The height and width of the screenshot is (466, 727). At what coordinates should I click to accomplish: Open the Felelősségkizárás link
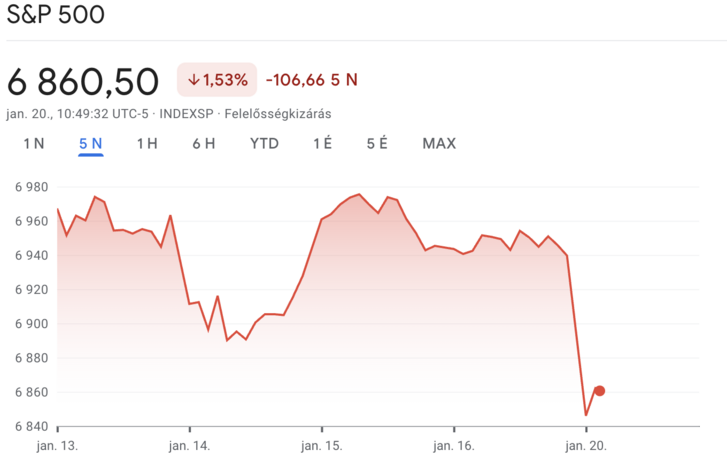(279, 114)
